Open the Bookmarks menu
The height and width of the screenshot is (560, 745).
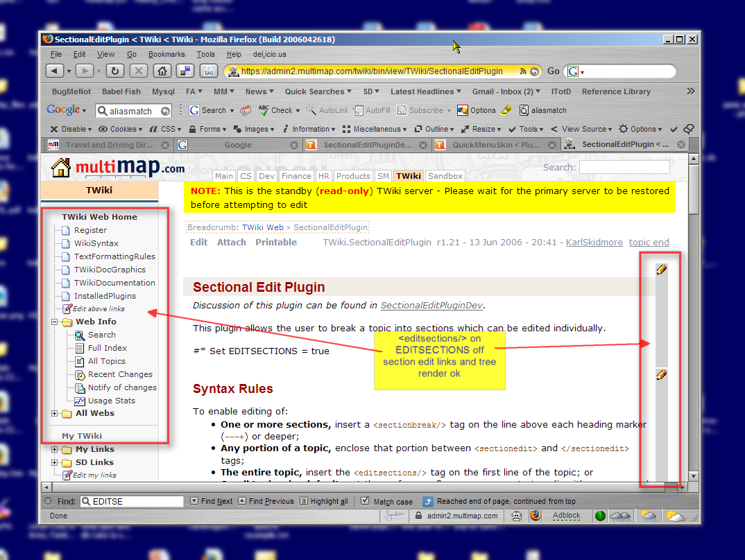point(166,54)
